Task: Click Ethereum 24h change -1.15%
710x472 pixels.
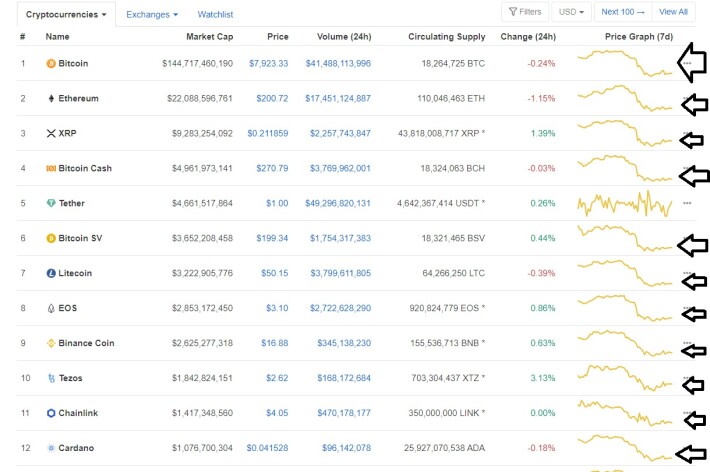Action: pyautogui.click(x=542, y=98)
